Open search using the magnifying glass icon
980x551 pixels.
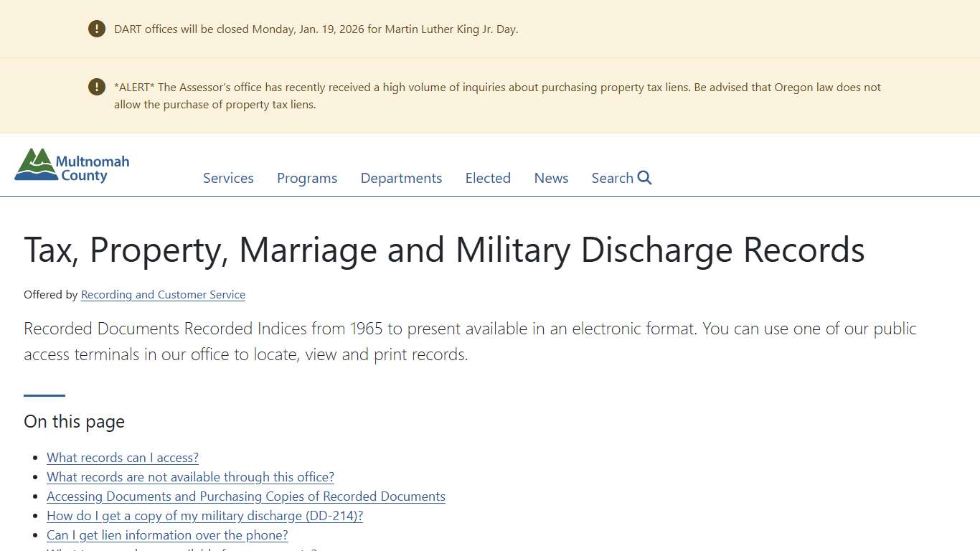click(x=644, y=177)
